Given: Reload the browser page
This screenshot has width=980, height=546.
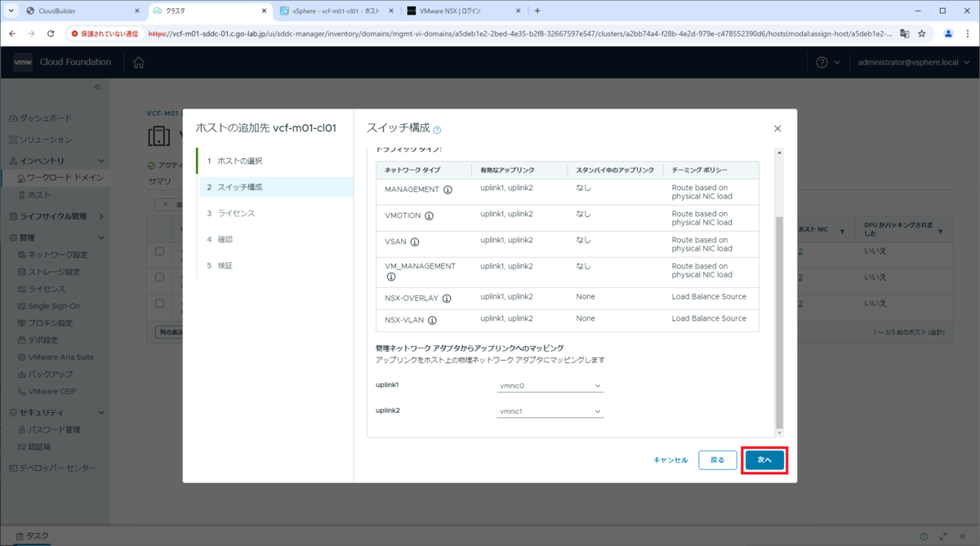Looking at the screenshot, I should point(51,33).
